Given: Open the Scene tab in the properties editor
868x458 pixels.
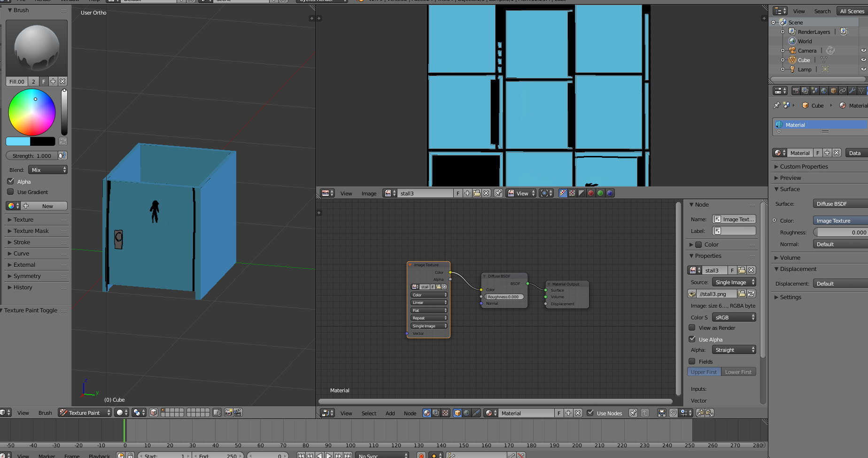Looking at the screenshot, I should pos(814,91).
